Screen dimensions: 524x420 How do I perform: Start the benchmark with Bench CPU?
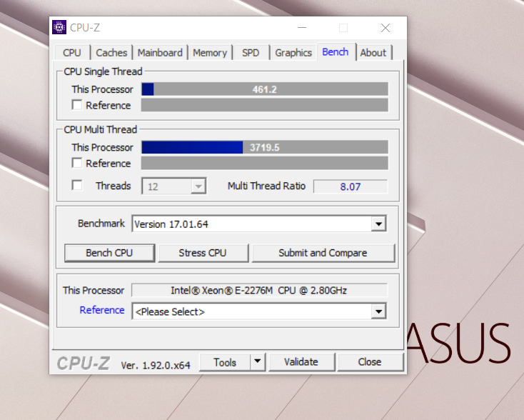(109, 253)
